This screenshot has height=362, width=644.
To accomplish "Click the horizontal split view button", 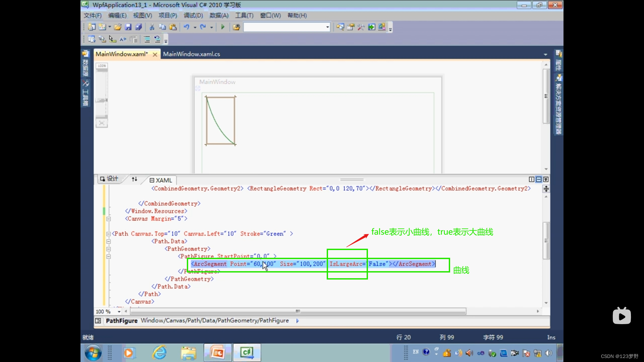I will 539,179.
